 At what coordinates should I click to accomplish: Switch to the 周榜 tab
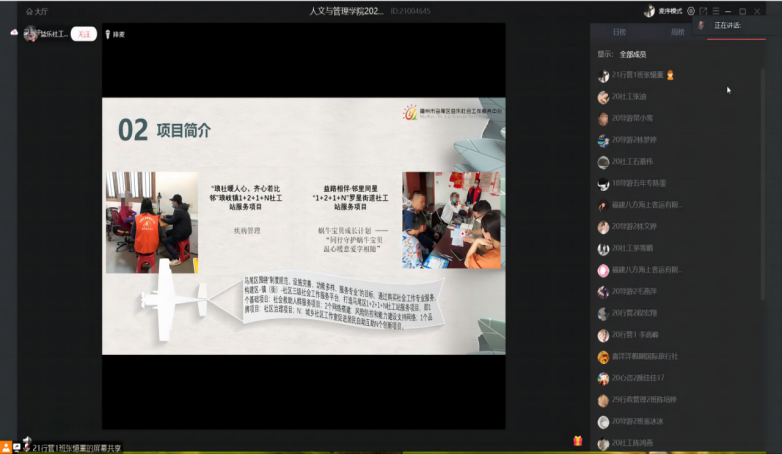[677, 32]
